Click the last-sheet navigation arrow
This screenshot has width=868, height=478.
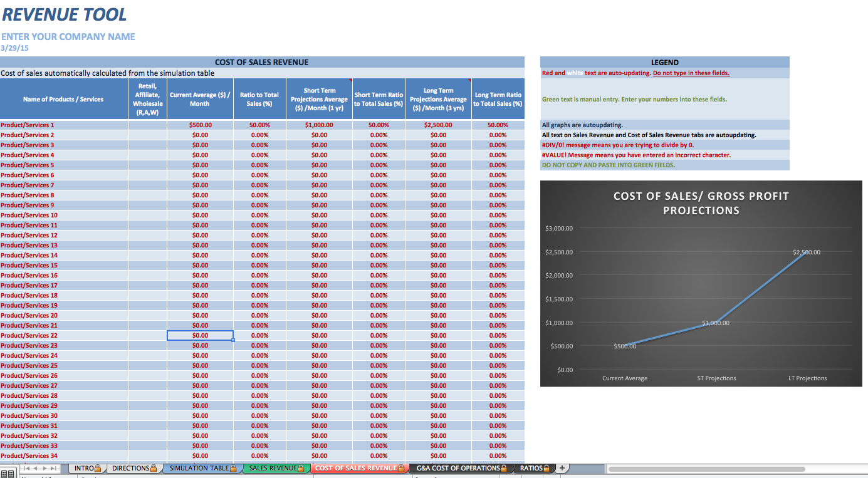pos(55,467)
